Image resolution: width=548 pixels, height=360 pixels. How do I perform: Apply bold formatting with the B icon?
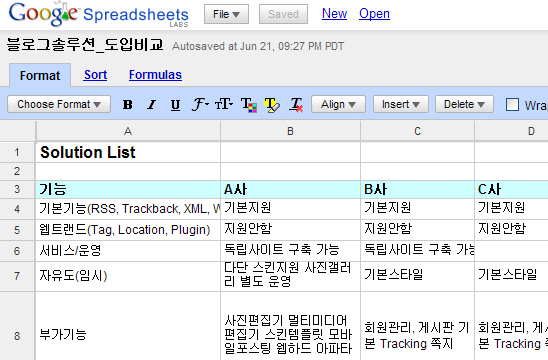128,105
